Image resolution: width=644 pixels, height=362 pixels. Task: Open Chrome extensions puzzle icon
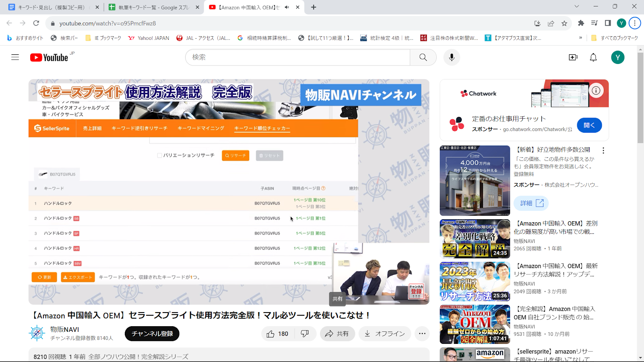pyautogui.click(x=581, y=23)
